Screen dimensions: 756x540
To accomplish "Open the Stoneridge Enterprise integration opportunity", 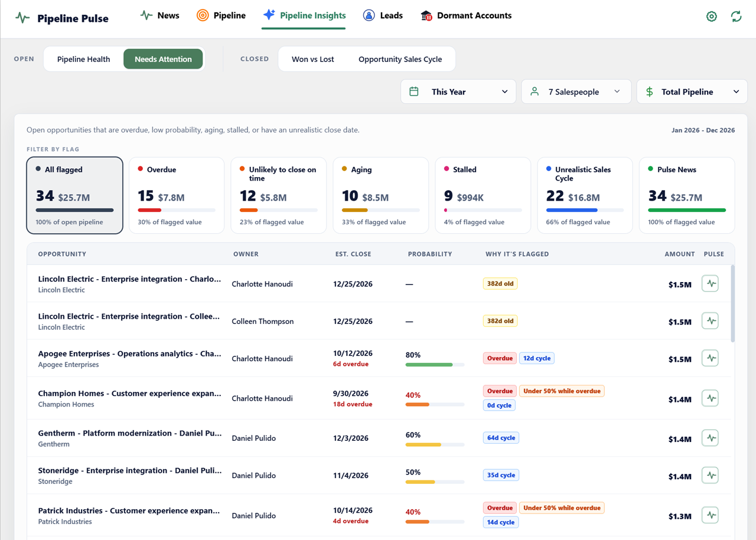I will (130, 470).
